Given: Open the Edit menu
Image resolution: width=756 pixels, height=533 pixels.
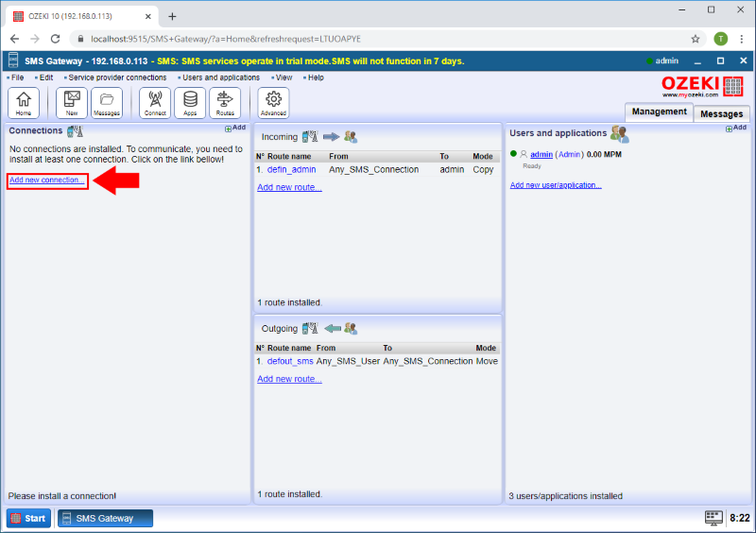Looking at the screenshot, I should [x=44, y=77].
